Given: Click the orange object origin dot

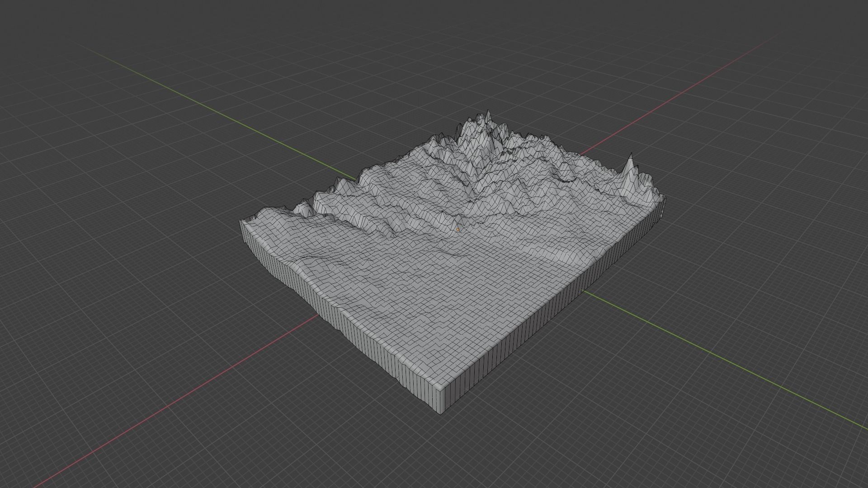Looking at the screenshot, I should point(458,230).
